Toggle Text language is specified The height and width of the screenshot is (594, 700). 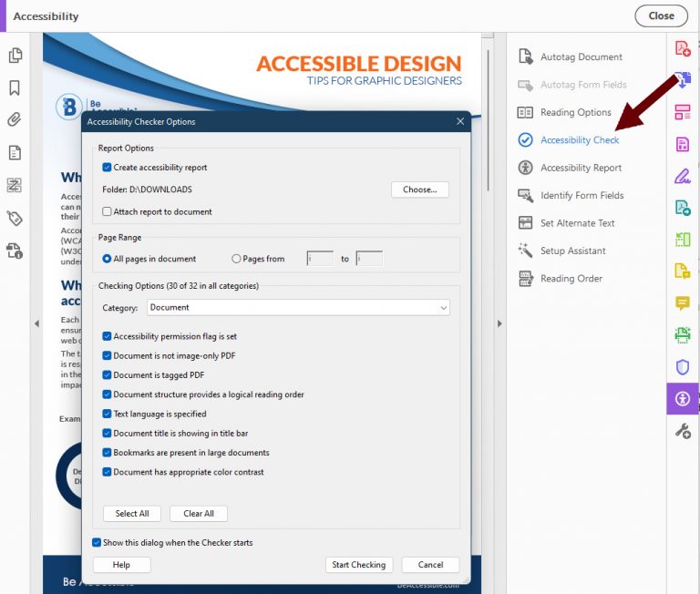pyautogui.click(x=107, y=414)
